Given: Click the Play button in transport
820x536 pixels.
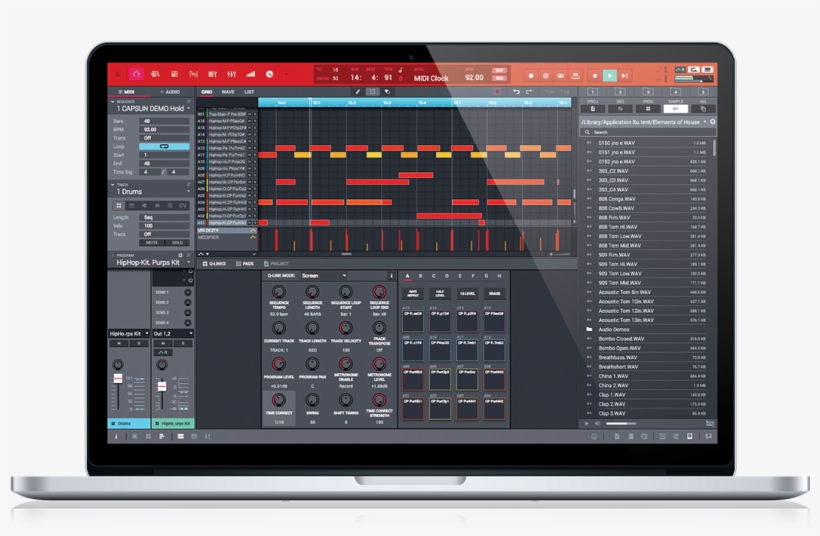Looking at the screenshot, I should [x=609, y=75].
